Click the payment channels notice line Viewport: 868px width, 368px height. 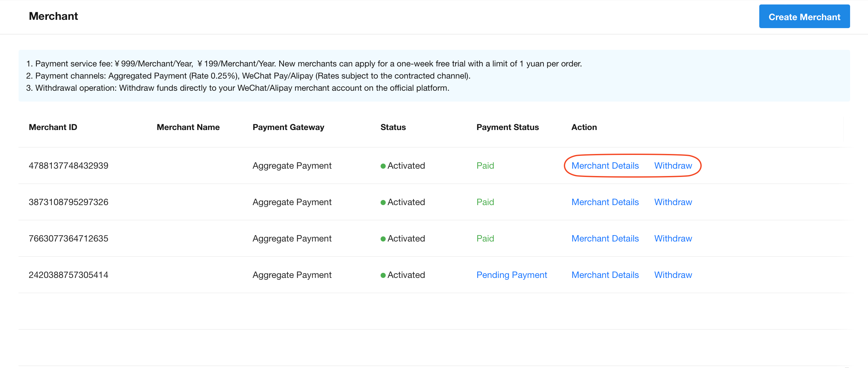pos(248,76)
